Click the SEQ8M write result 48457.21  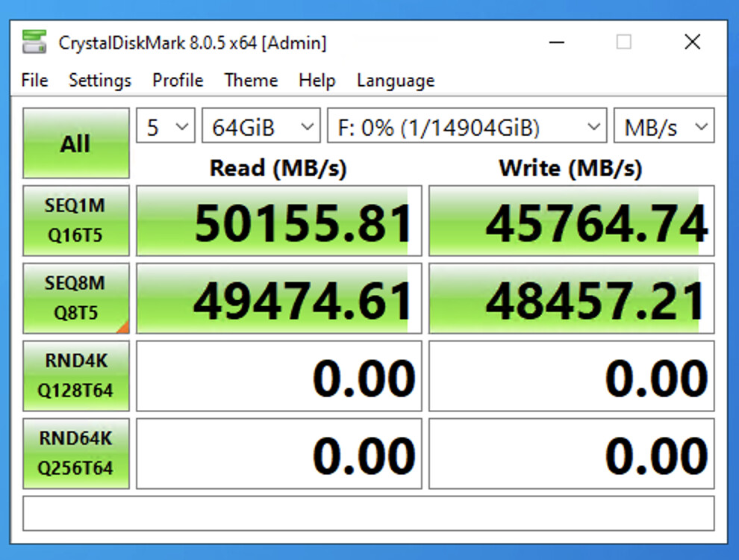(x=571, y=299)
